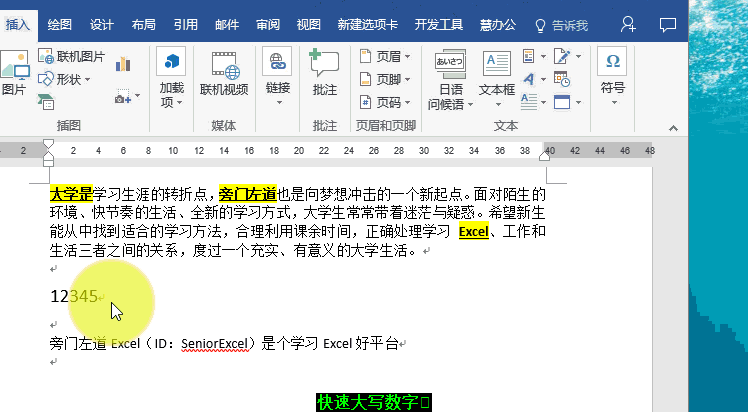The width and height of the screenshot is (748, 412).
Task: Click the 告诉我 lightbulb search
Action: tap(562, 25)
